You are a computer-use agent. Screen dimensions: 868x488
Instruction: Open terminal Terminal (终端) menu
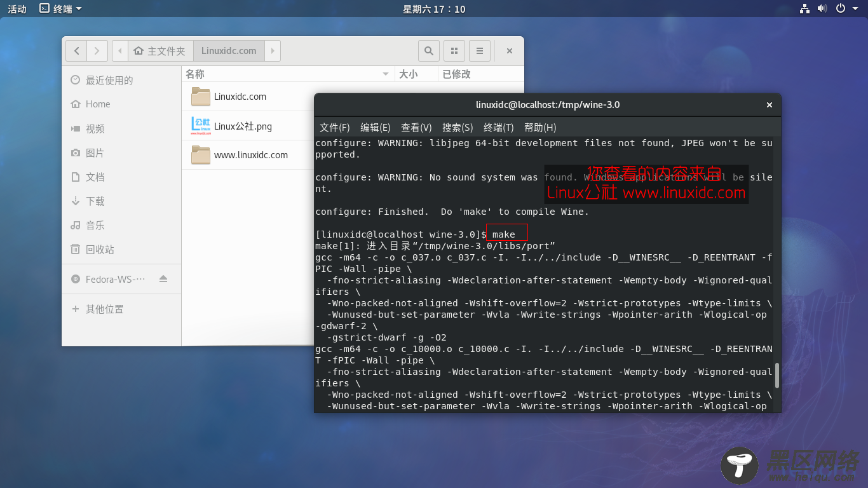[x=499, y=127]
